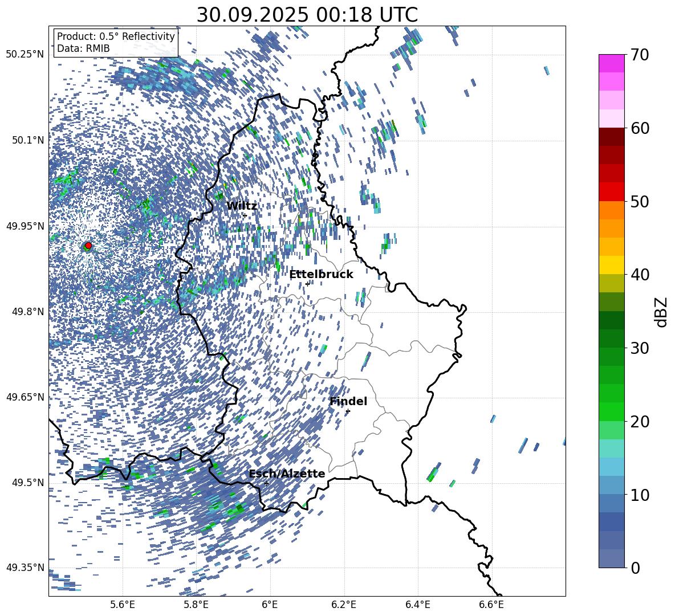Click the magenta swatch at colorbar top
Screen dimensions: 675x616
[x=611, y=63]
